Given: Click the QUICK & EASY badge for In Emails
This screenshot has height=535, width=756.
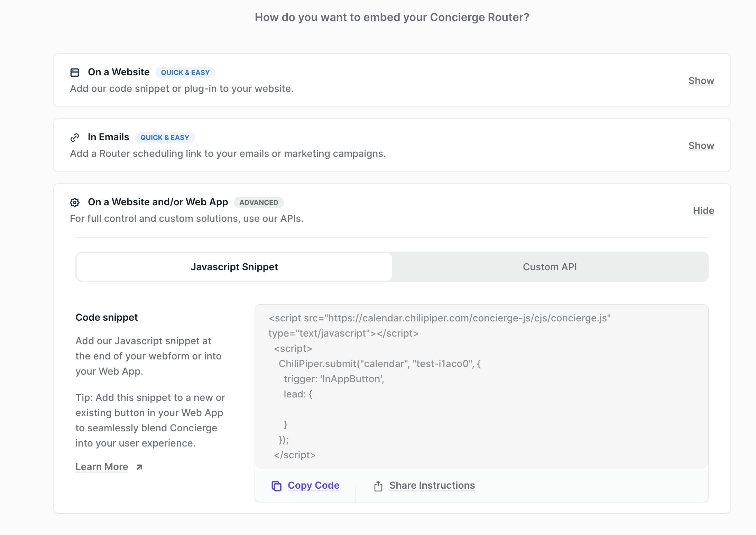Looking at the screenshot, I should click(x=165, y=138).
